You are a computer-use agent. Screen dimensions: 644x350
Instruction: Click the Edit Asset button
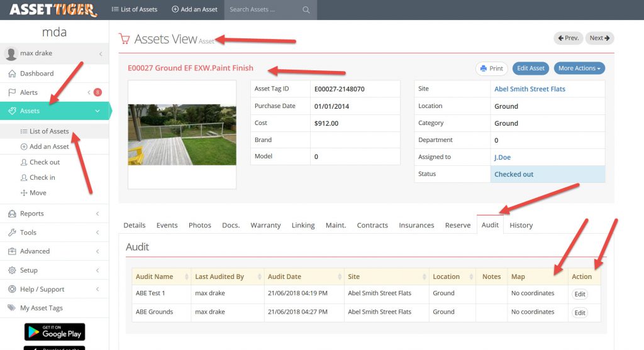click(531, 68)
